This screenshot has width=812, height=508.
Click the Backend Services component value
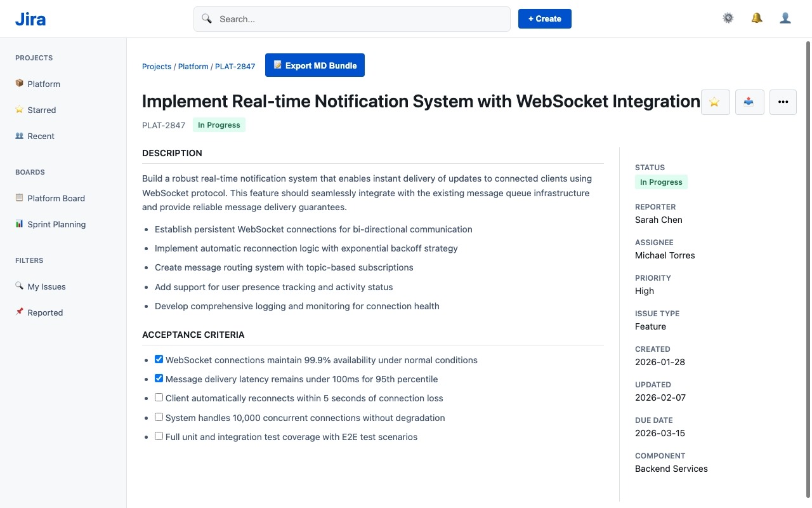click(x=671, y=469)
